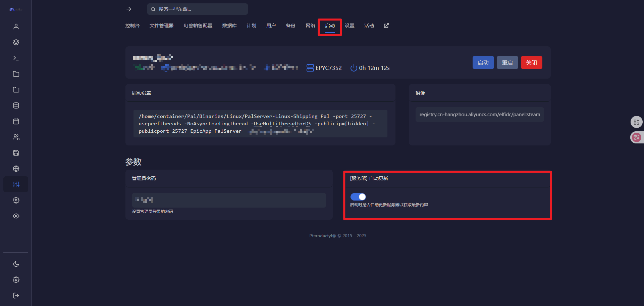Focus the search box at top
Viewport: 644px width, 306px height.
(x=201, y=9)
